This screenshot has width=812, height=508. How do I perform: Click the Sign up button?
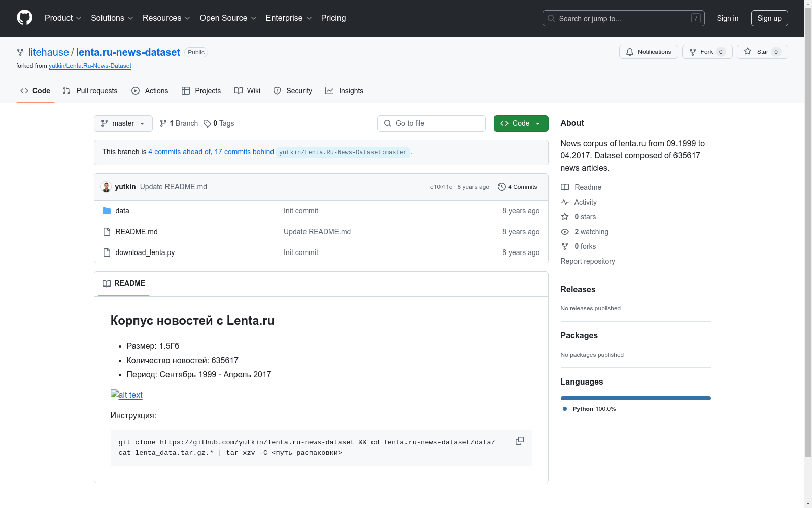(x=769, y=18)
